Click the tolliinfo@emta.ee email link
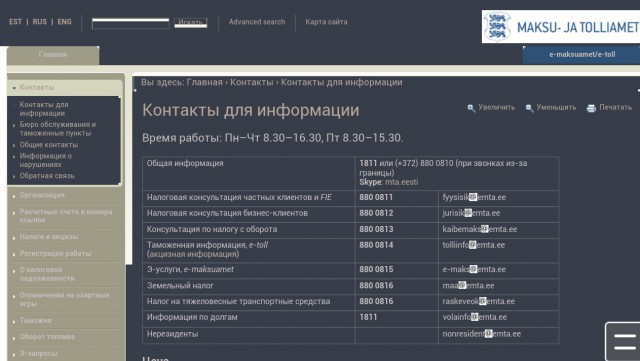This screenshot has height=361, width=640. [473, 245]
